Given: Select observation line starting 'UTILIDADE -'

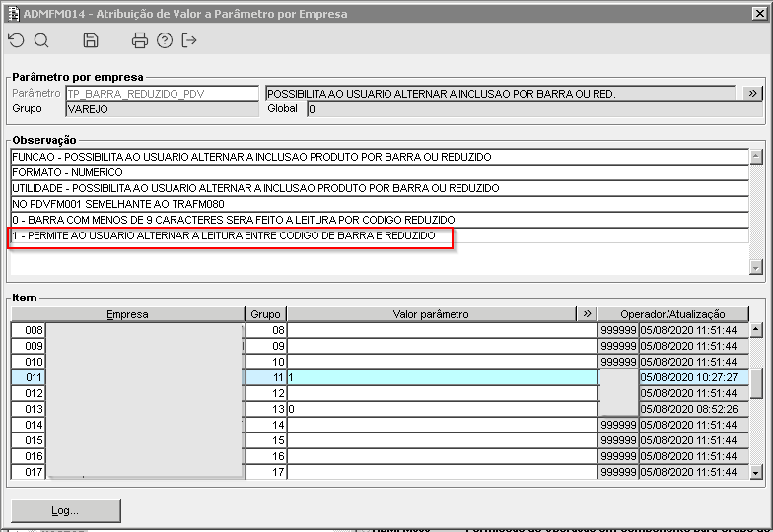Looking at the screenshot, I should coord(380,188).
